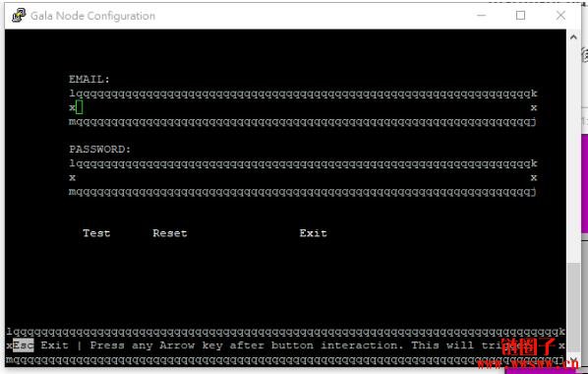Click the terminal scrollbar thumb
The image size is (588, 374).
coord(573,309)
